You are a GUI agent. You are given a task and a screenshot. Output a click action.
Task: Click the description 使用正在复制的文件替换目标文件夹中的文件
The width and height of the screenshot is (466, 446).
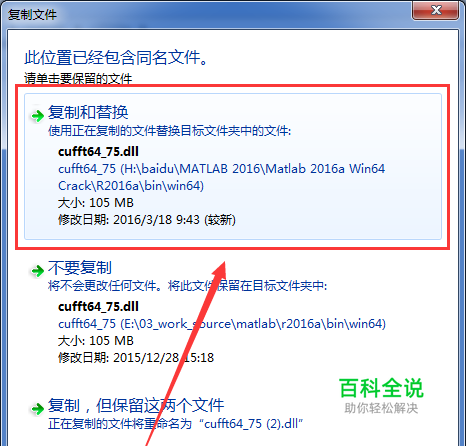point(169,131)
